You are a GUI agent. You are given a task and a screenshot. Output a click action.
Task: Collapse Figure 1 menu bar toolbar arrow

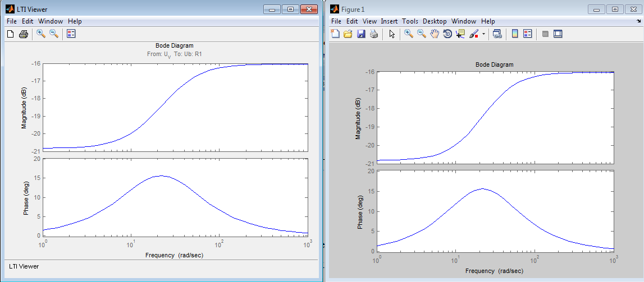click(638, 21)
